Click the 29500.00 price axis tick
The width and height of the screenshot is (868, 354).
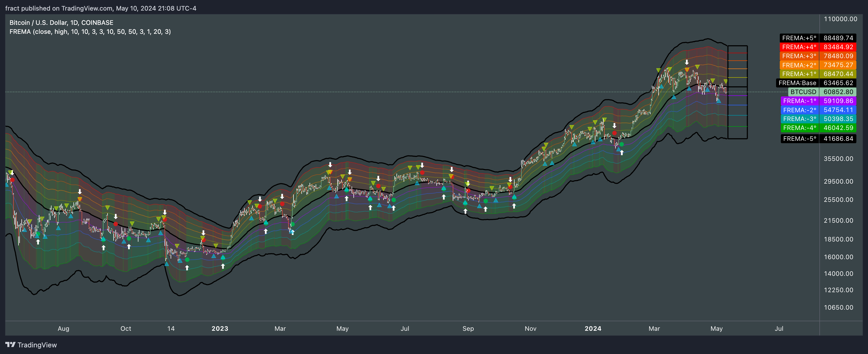pos(838,181)
